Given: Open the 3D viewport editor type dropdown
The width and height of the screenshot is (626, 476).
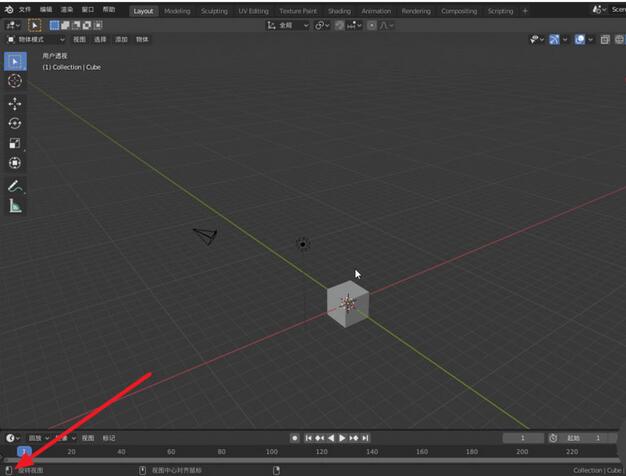Looking at the screenshot, I should (13, 26).
